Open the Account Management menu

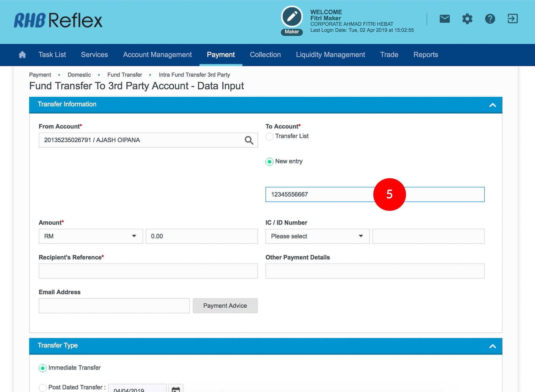(157, 55)
